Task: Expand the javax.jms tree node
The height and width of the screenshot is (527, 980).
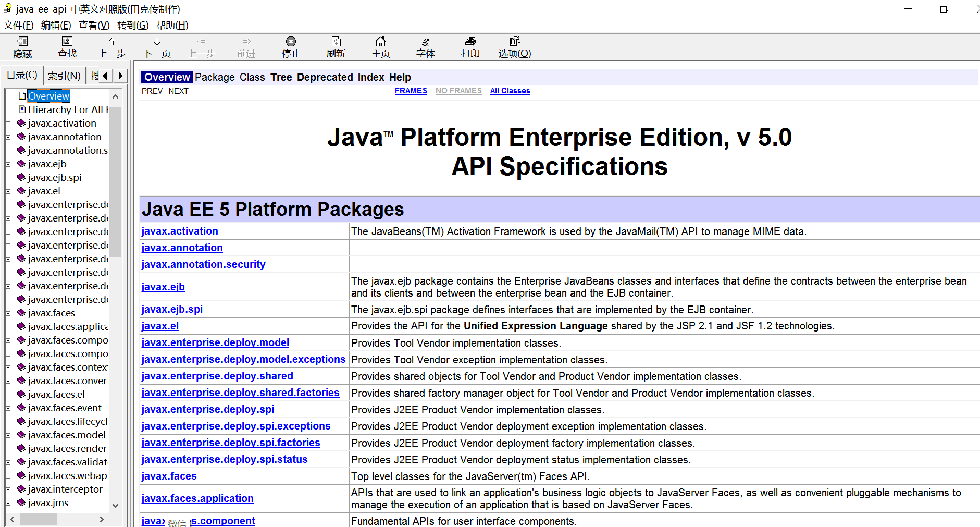Action: (x=8, y=503)
